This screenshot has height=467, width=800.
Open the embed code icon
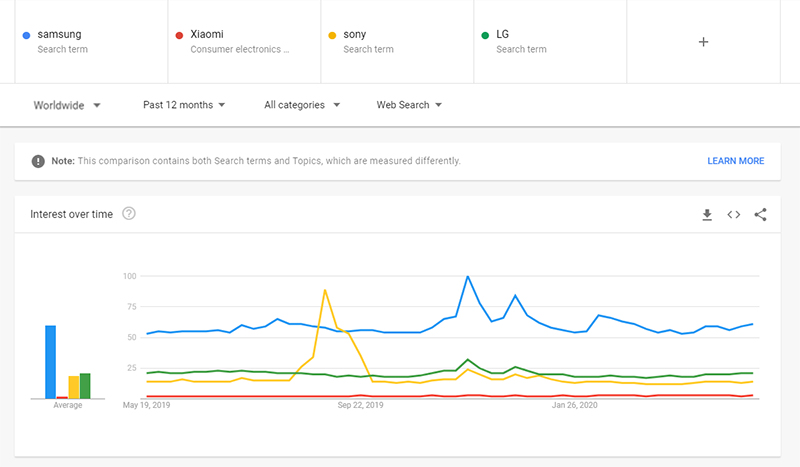tap(734, 215)
